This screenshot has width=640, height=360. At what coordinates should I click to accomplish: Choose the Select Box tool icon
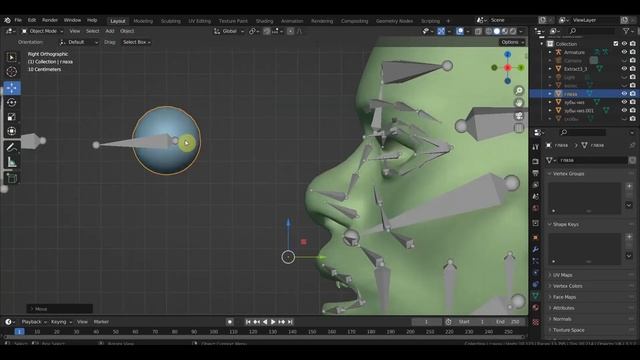12,57
